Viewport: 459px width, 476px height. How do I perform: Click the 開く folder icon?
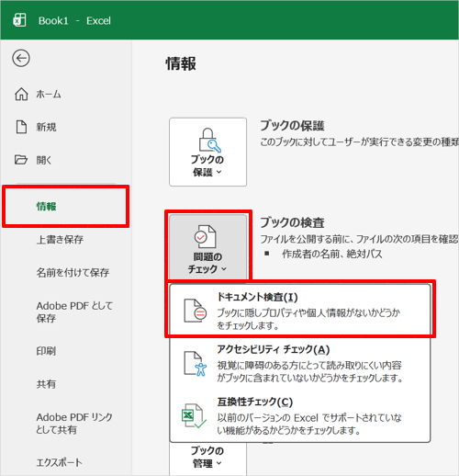click(21, 160)
